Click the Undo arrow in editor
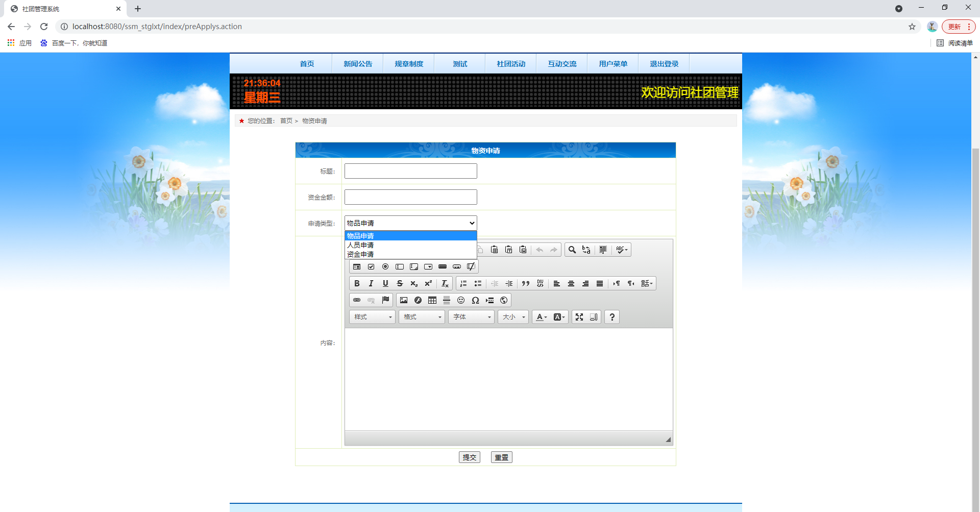980x512 pixels. pyautogui.click(x=540, y=250)
